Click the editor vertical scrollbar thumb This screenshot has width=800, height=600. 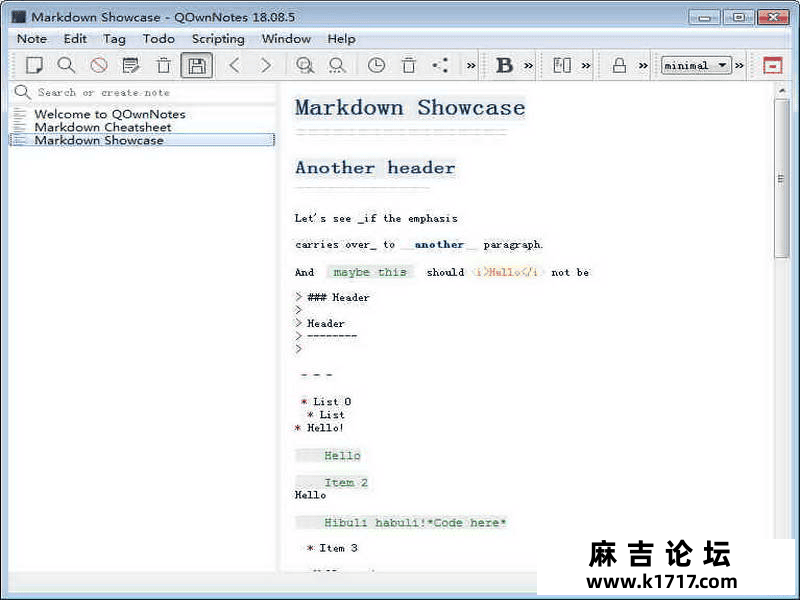click(x=781, y=179)
